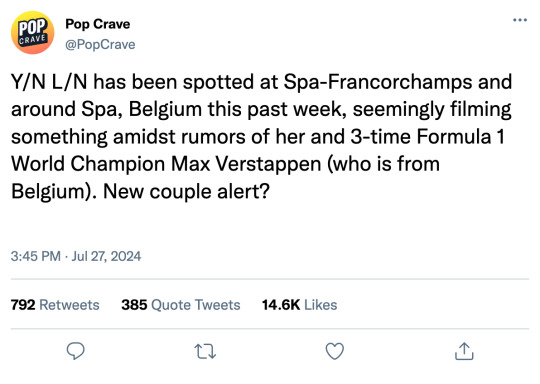Click the words 'Max Verstappen' in tweet
This screenshot has width=540, height=384.
[x=246, y=164]
